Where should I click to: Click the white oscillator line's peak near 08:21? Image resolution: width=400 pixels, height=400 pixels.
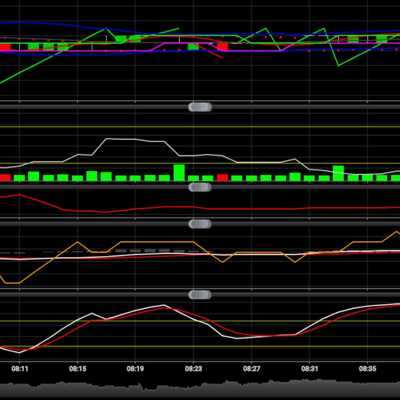click(x=163, y=305)
